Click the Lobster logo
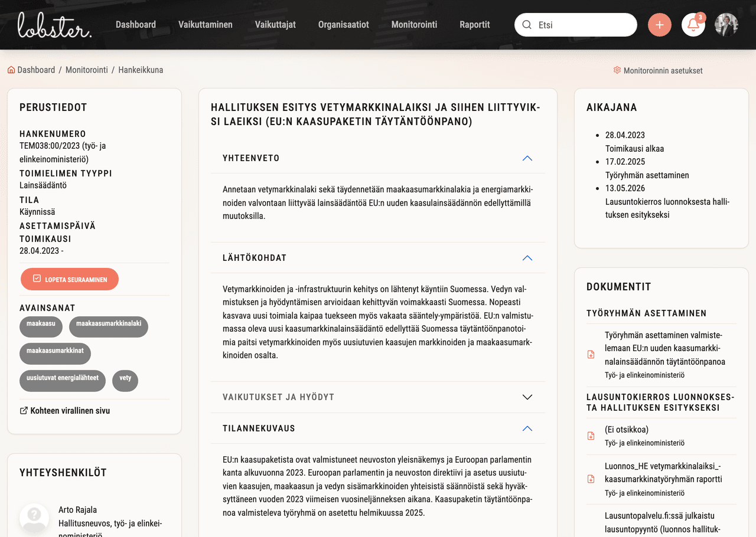 click(x=54, y=25)
